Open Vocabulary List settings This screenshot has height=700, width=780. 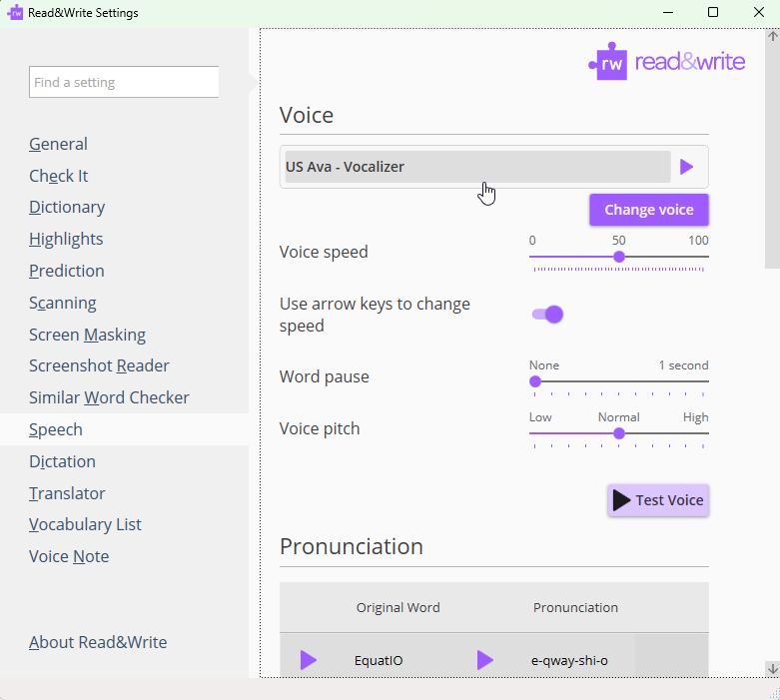pos(85,524)
